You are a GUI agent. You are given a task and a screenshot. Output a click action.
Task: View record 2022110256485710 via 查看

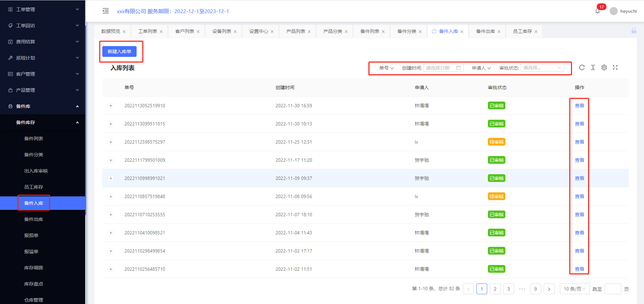tap(579, 269)
